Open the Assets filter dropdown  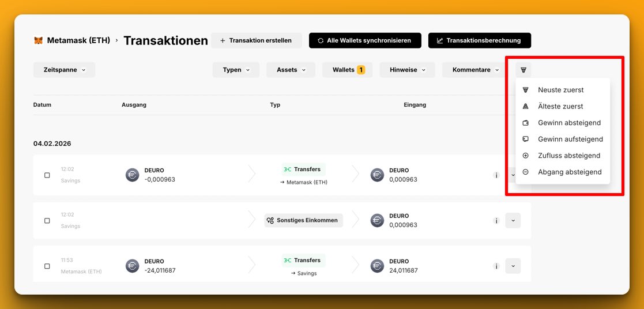click(x=291, y=70)
